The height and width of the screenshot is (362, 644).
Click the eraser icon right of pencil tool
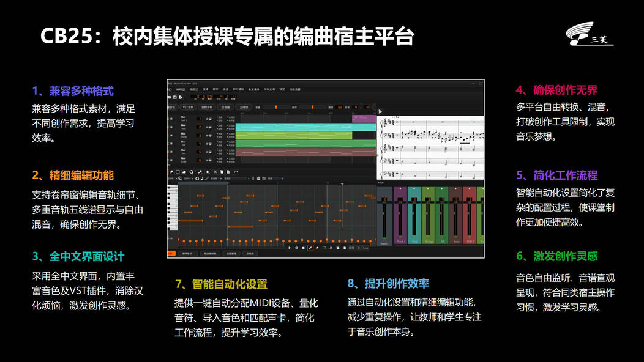317,248
